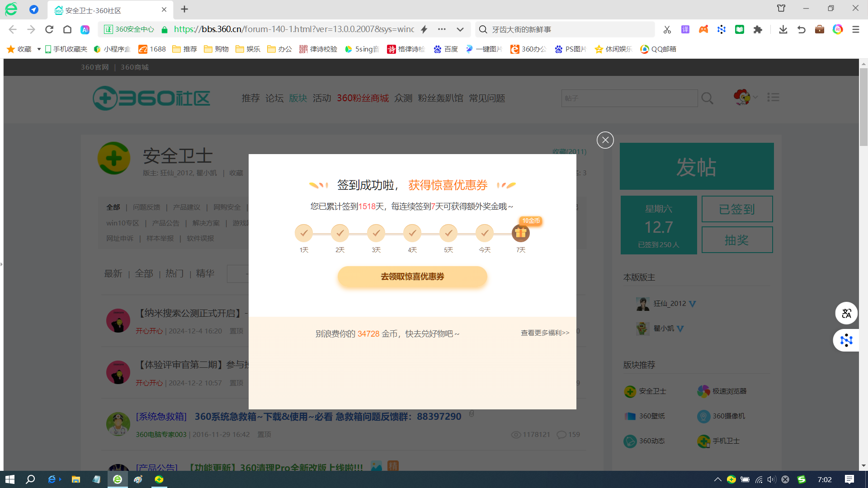Open the 娱乐 bookmark folder

coord(248,49)
